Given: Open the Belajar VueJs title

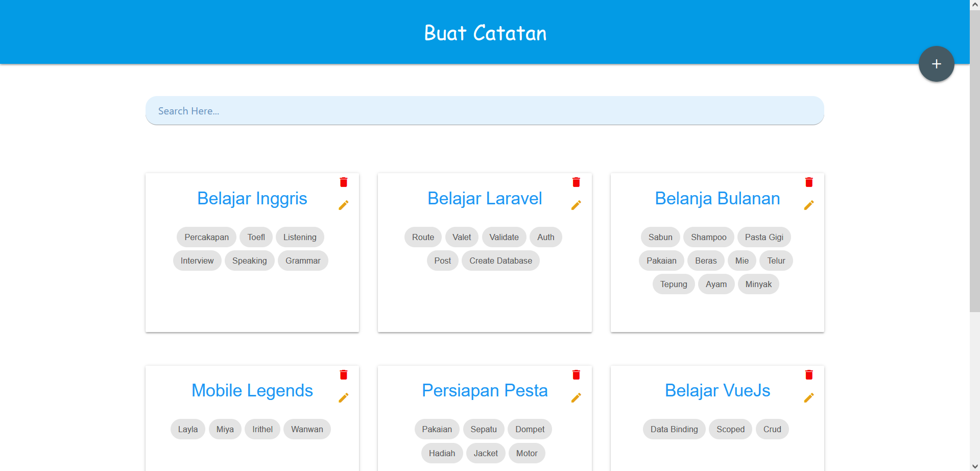Looking at the screenshot, I should [x=718, y=390].
